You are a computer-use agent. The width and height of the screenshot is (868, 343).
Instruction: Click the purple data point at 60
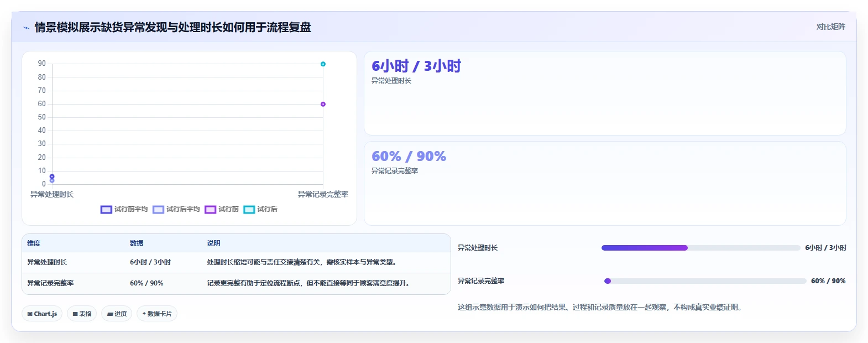tap(323, 104)
